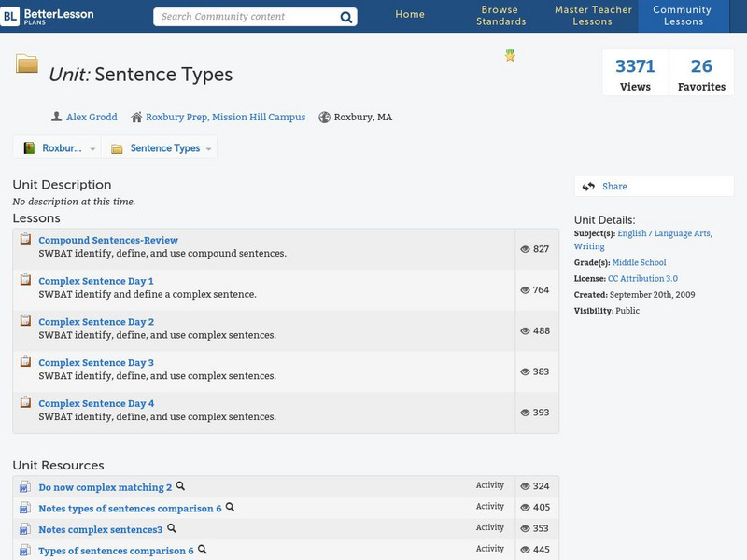This screenshot has height=560, width=747.
Task: Preview Do now complex matching 2 magnifier
Action: point(181,486)
